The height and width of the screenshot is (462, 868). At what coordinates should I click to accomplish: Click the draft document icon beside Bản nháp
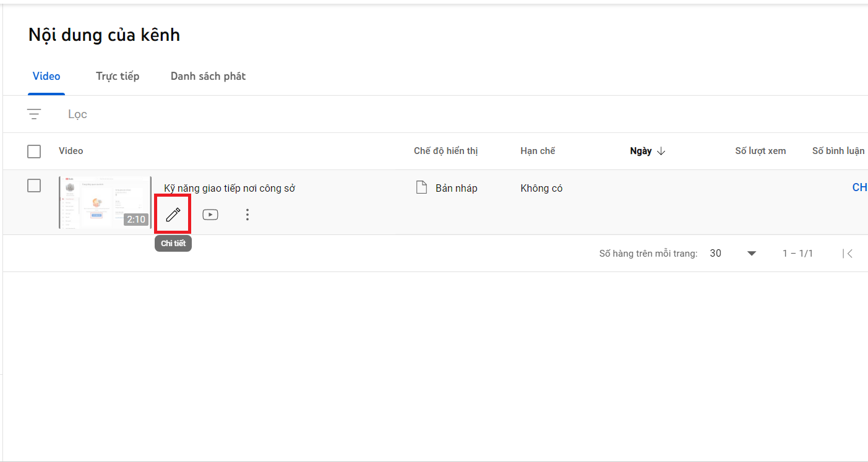pos(421,187)
